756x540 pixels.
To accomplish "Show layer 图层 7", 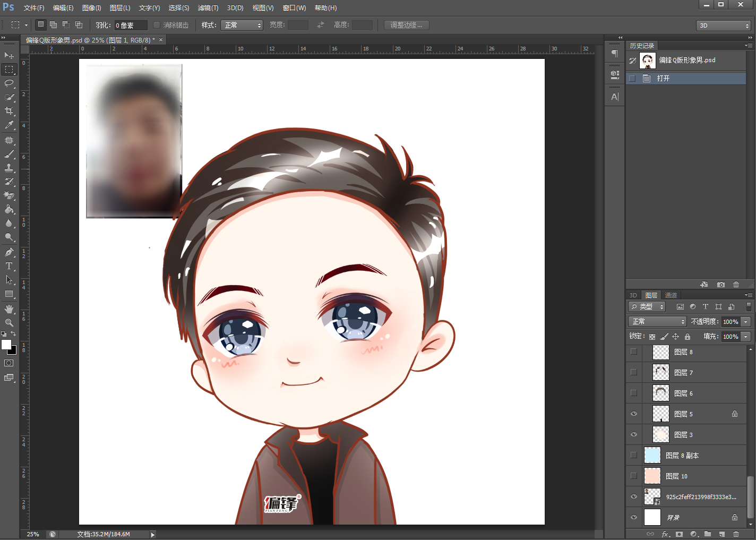I will point(634,372).
